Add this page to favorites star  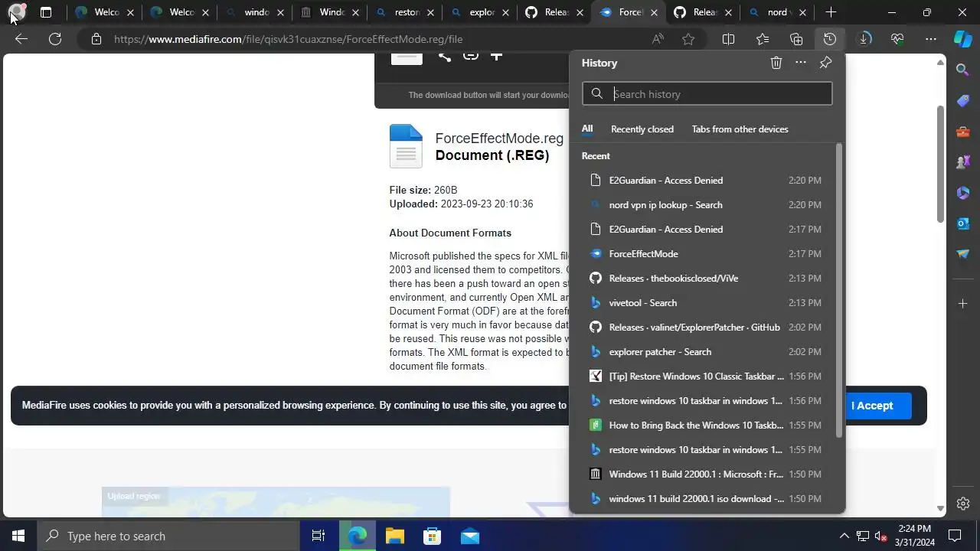(x=688, y=39)
